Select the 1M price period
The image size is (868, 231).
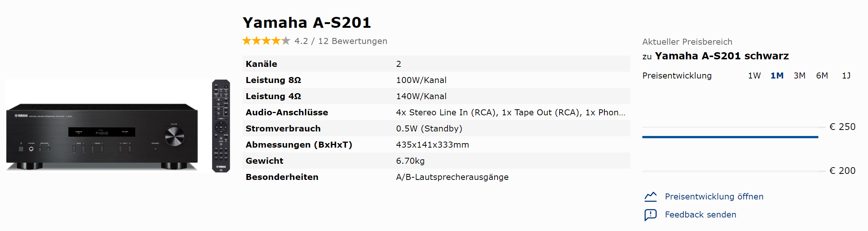click(x=777, y=75)
